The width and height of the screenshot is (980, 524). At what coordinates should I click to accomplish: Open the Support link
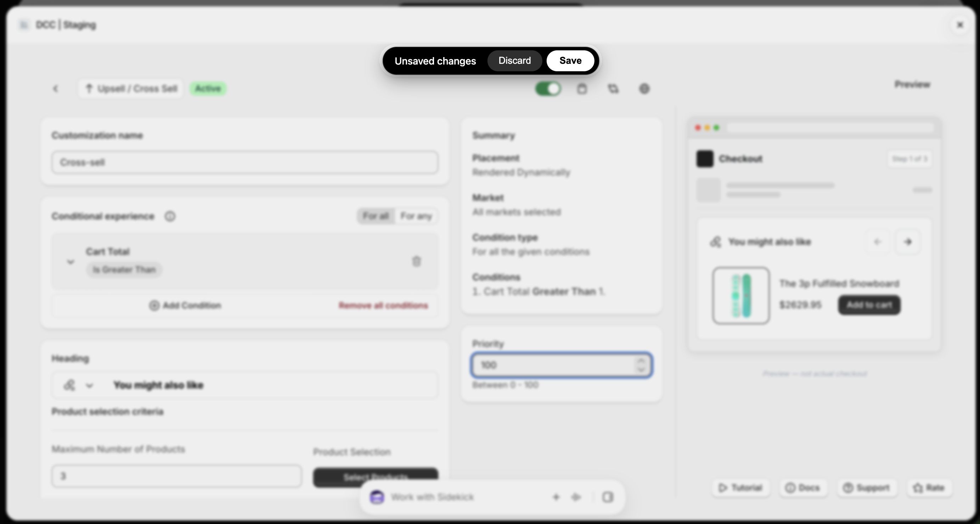[x=866, y=488]
